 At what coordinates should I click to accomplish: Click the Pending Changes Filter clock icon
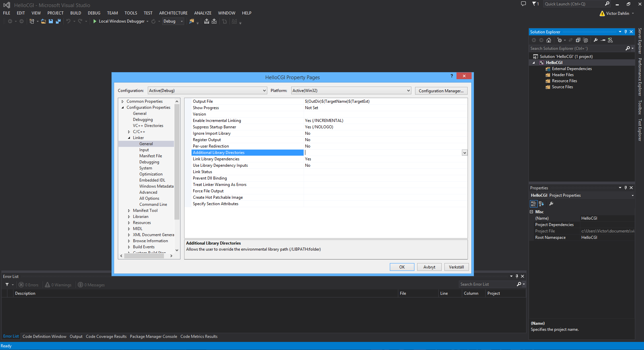tap(560, 40)
